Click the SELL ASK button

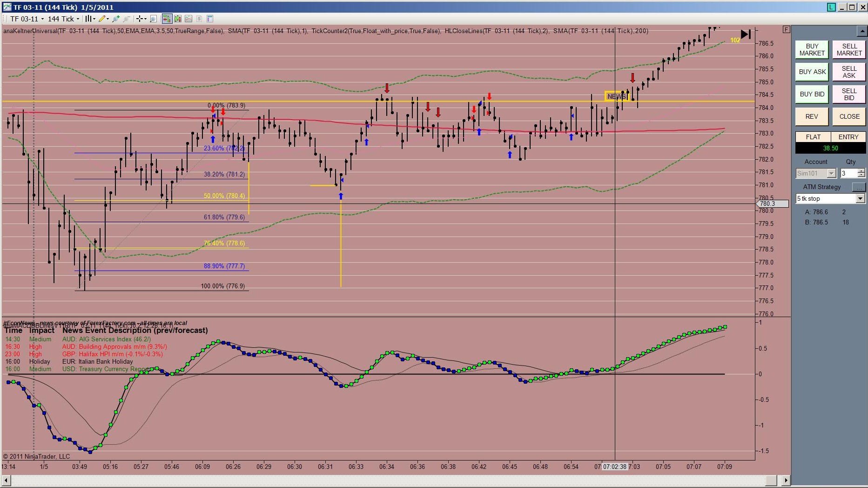point(849,72)
